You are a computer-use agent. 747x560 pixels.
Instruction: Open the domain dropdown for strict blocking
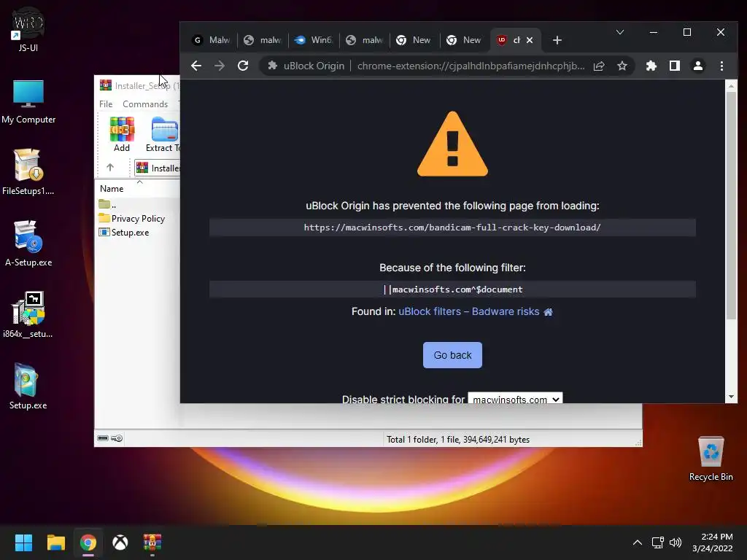[x=515, y=399]
